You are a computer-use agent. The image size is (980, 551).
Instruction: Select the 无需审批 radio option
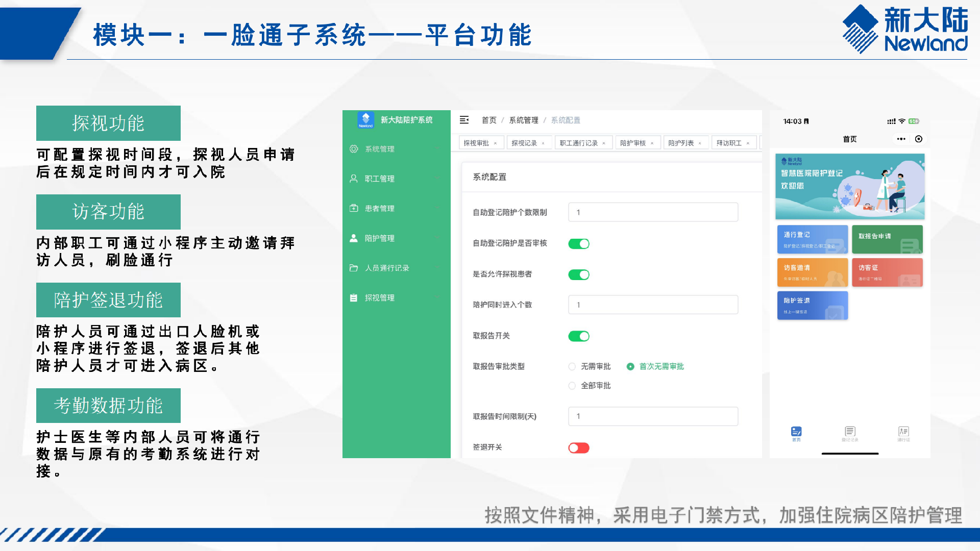coord(572,367)
